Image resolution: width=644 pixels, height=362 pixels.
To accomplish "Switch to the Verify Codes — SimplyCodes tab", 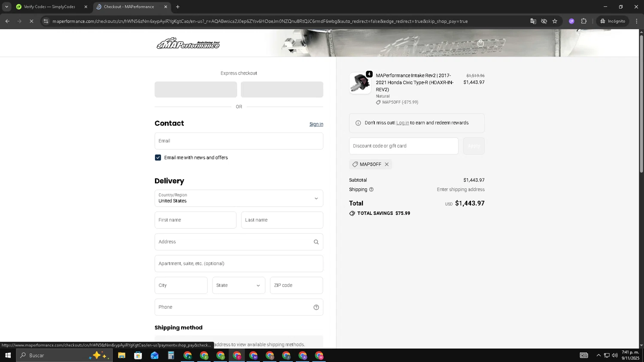I will tap(49, 6).
